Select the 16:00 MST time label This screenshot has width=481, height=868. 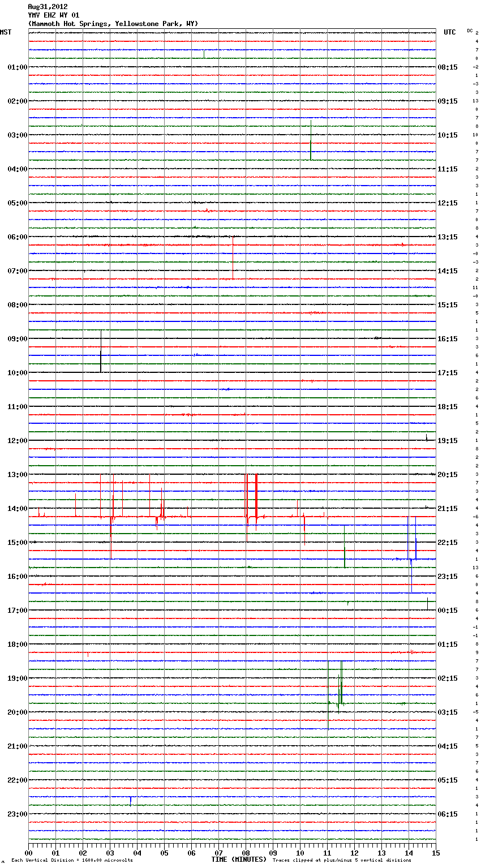click(17, 577)
